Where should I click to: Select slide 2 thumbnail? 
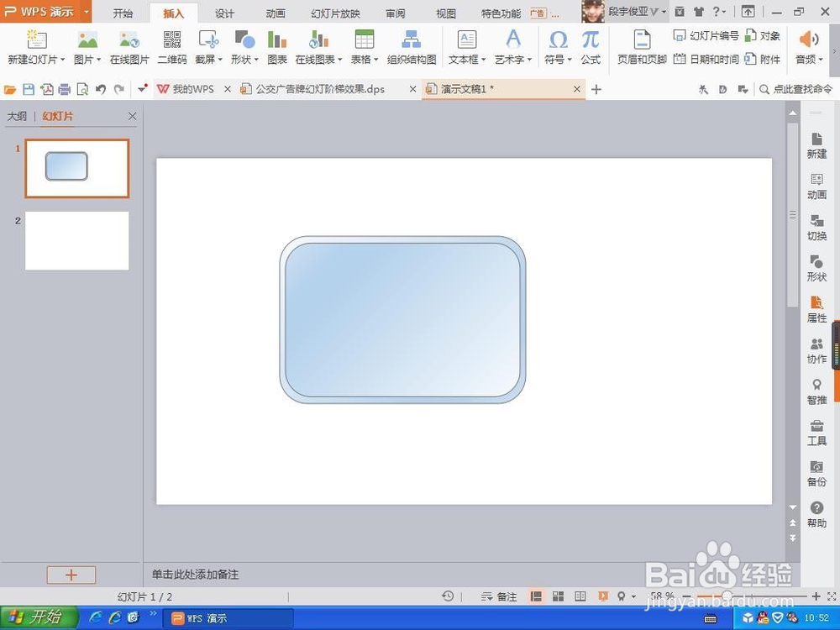tap(77, 240)
